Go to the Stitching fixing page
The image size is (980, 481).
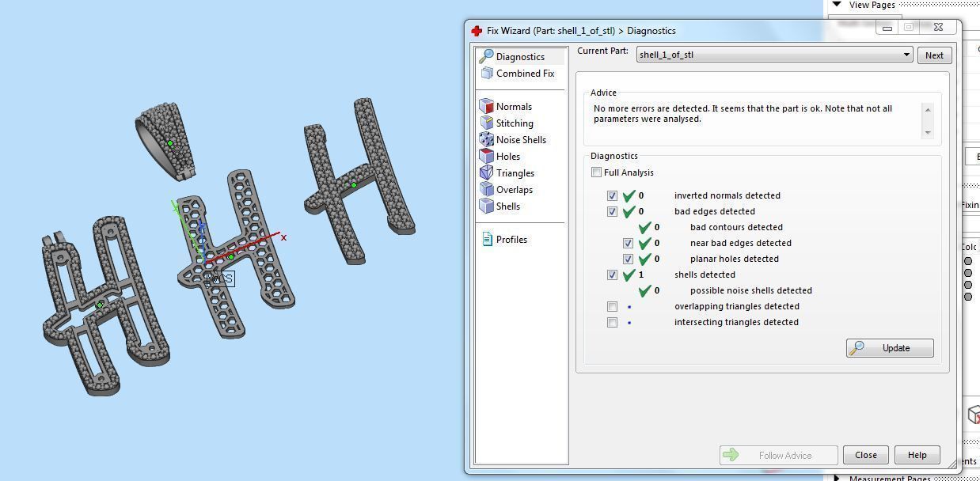[x=506, y=123]
